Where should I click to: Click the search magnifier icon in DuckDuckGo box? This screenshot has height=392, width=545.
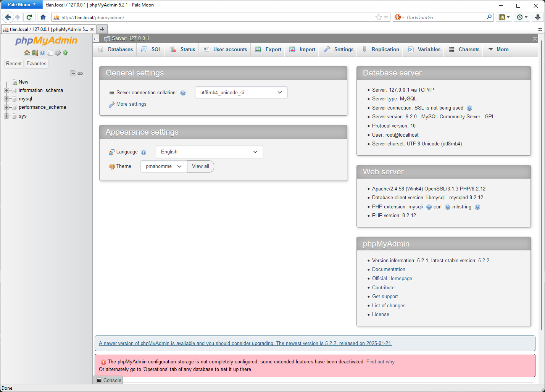(489, 17)
